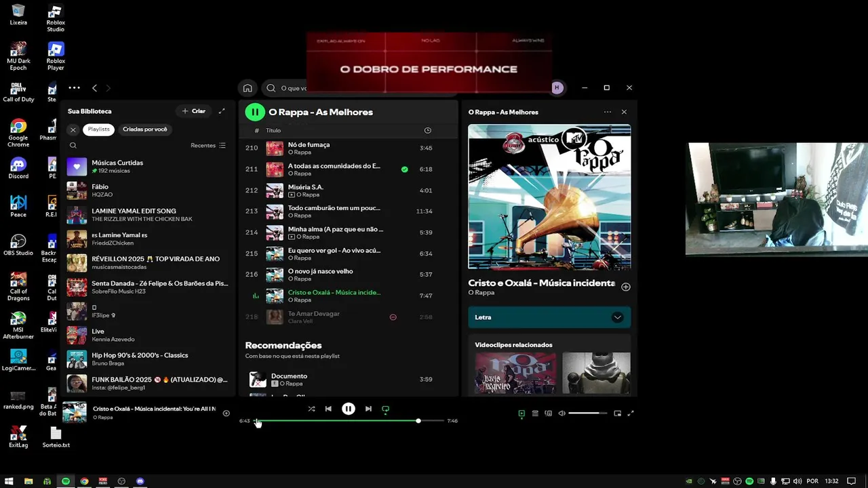Open second related videoclip thumbnail
The height and width of the screenshot is (488, 868).
(596, 373)
